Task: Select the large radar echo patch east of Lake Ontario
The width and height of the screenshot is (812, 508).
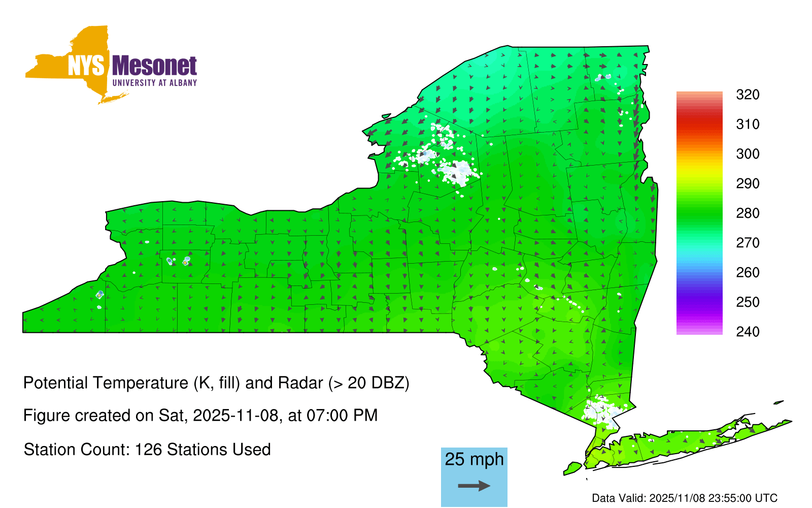Action: (x=457, y=171)
